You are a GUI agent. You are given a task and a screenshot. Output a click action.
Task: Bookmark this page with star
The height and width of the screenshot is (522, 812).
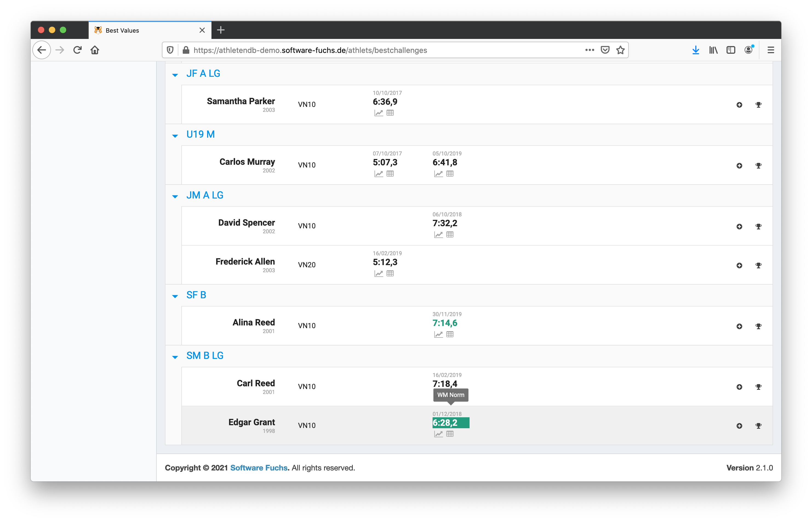pyautogui.click(x=620, y=50)
